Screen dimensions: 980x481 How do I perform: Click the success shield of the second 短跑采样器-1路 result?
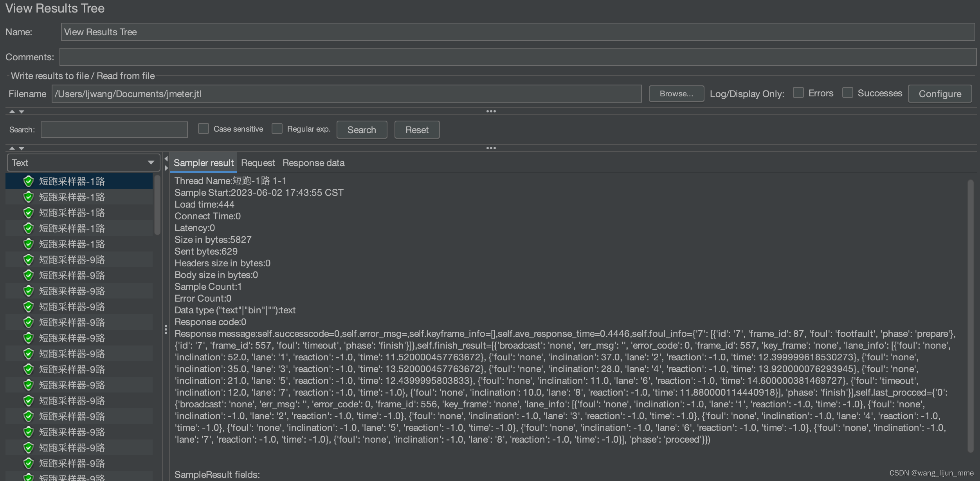click(28, 197)
